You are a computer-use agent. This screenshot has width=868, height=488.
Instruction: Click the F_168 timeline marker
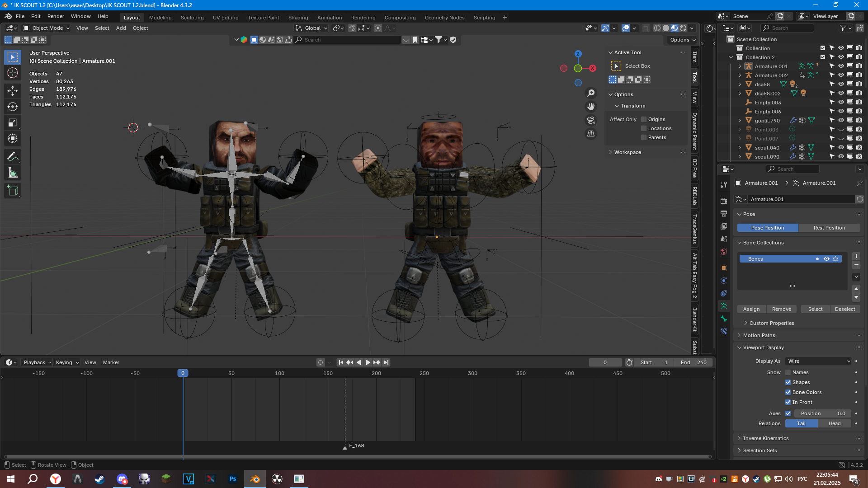click(x=345, y=447)
